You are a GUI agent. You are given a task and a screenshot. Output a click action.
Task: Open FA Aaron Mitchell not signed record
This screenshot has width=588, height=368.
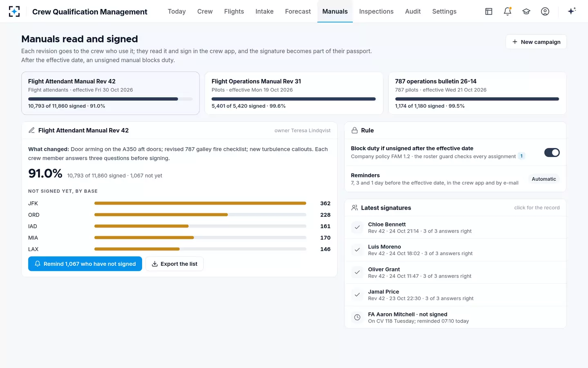455,317
